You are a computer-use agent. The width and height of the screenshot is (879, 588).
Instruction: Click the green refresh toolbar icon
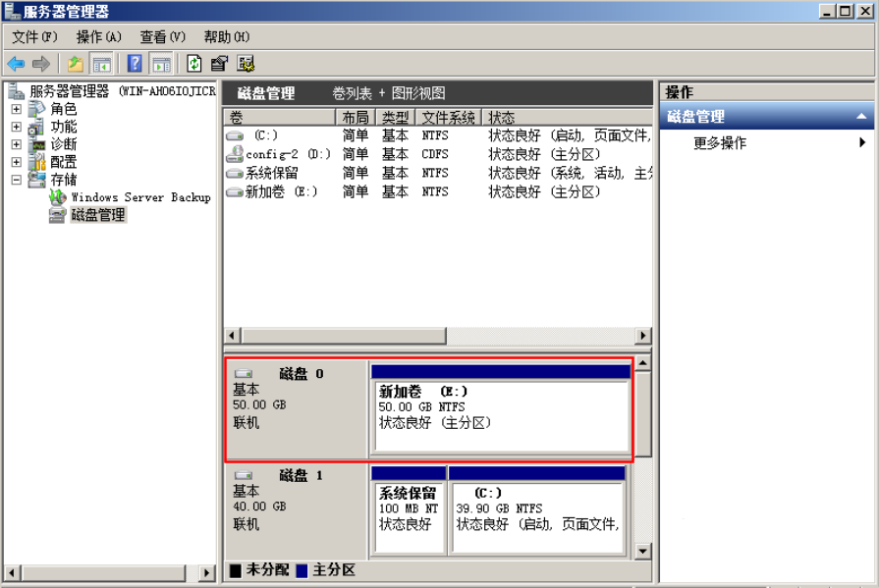[x=194, y=64]
